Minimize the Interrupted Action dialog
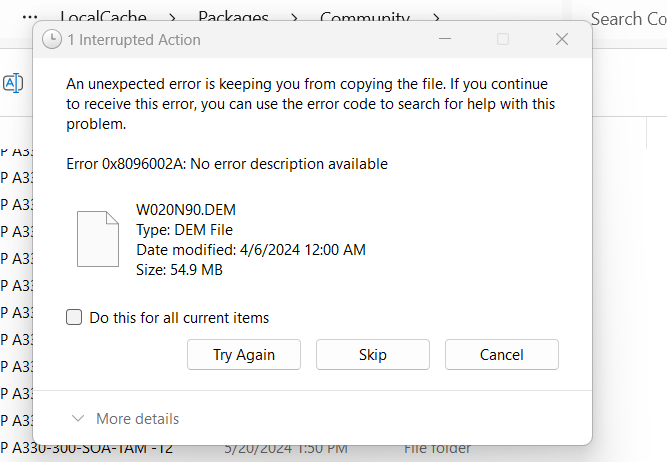 (x=445, y=40)
